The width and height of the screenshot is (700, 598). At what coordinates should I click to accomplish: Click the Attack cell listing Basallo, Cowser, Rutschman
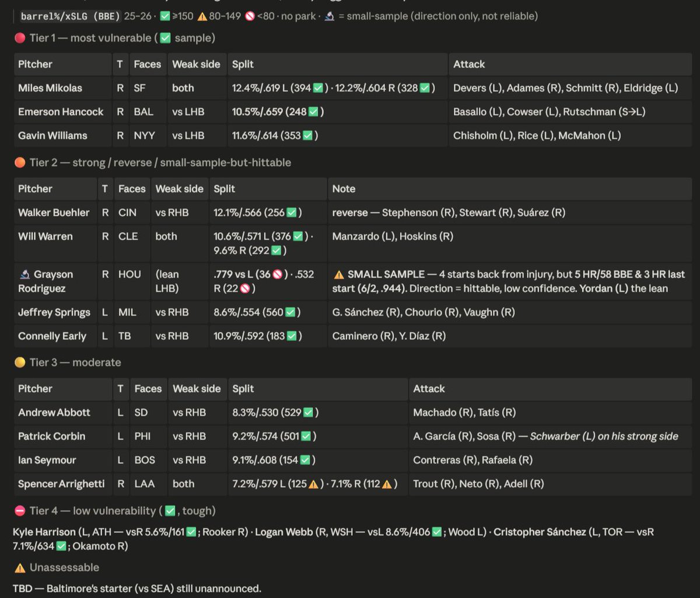570,112
